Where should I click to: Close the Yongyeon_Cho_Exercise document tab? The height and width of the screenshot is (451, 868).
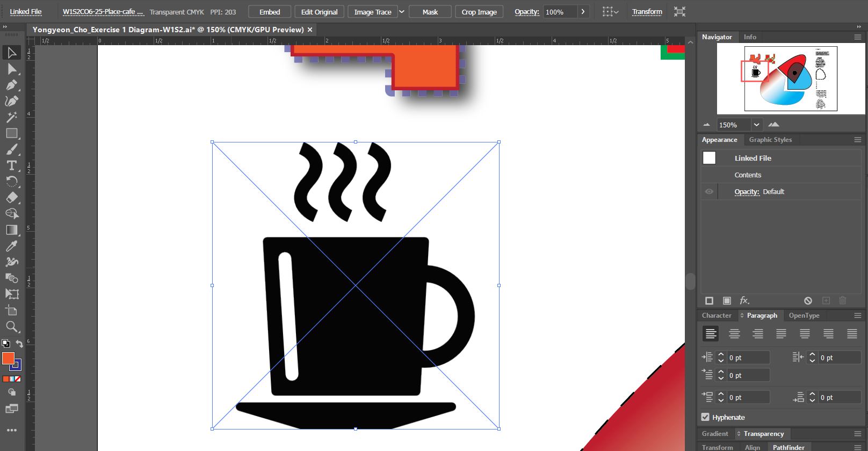coord(310,30)
